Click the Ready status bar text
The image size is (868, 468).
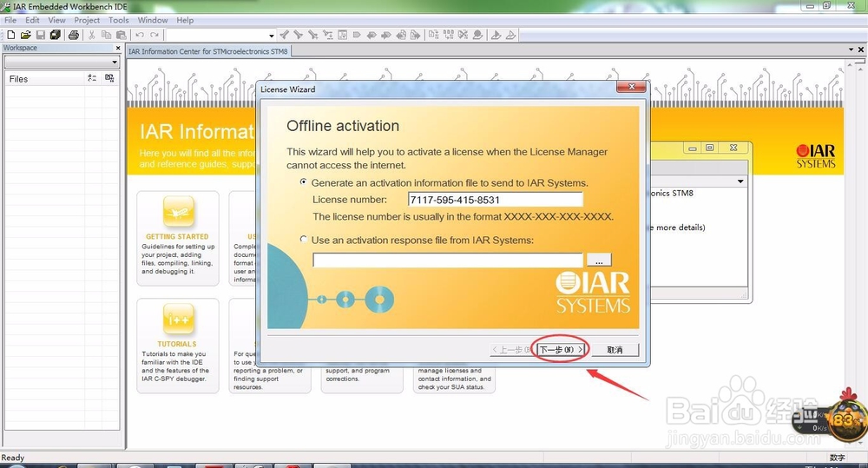click(x=13, y=458)
